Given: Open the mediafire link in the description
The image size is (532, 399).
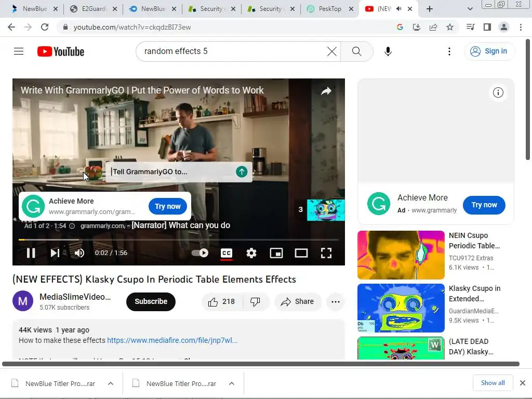Looking at the screenshot, I should (x=172, y=340).
